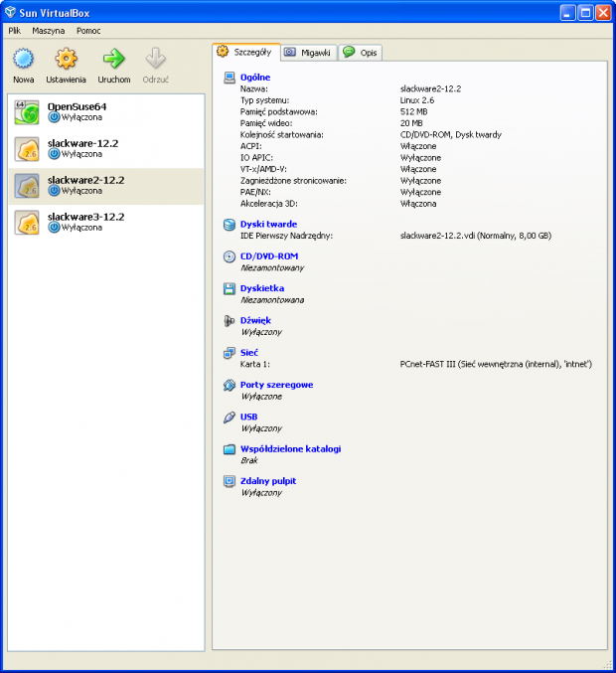This screenshot has width=616, height=673.
Task: Select slackware-12.2 in machine list
Action: [x=82, y=143]
